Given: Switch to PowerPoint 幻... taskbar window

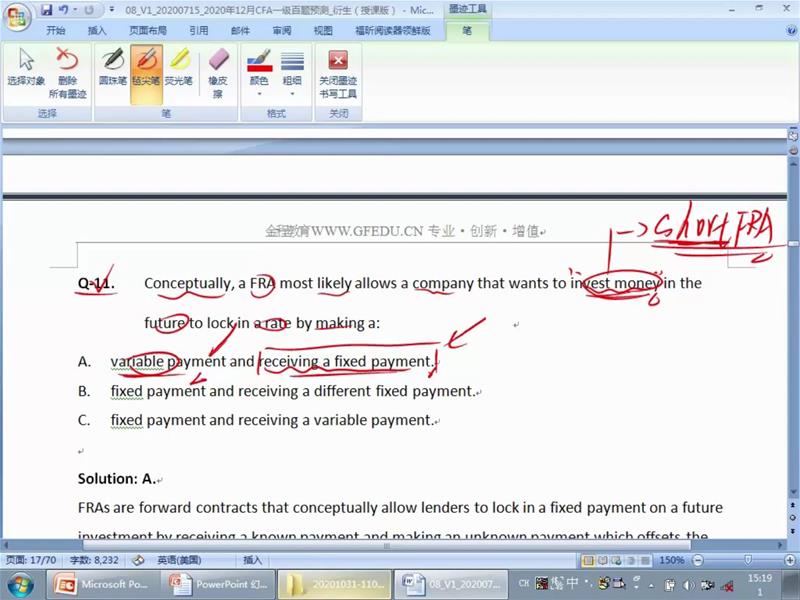Looking at the screenshot, I should click(218, 585).
